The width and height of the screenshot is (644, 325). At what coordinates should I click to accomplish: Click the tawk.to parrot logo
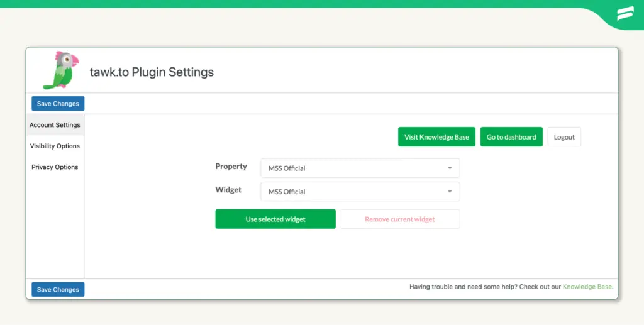pyautogui.click(x=61, y=70)
